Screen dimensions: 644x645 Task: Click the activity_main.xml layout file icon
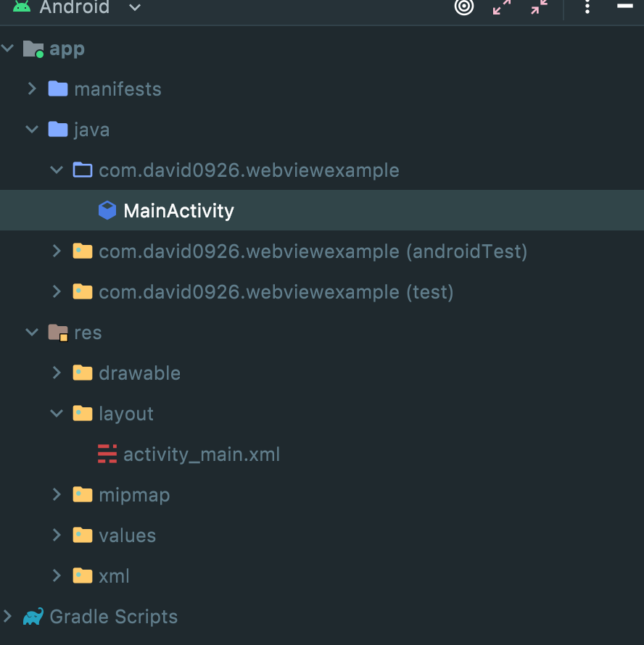107,454
